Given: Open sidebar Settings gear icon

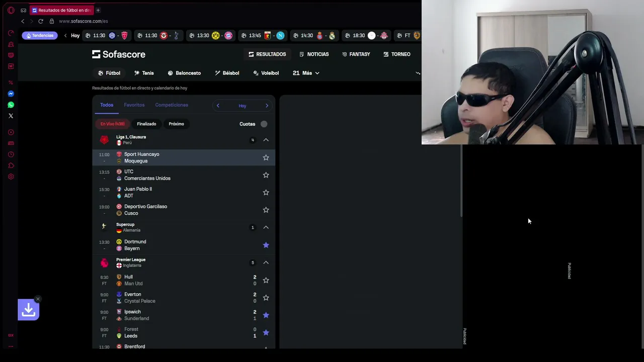Looking at the screenshot, I should pyautogui.click(x=11, y=176).
